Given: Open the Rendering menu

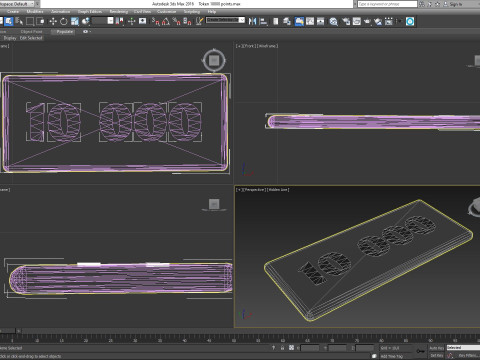Looking at the screenshot, I should pos(119,12).
